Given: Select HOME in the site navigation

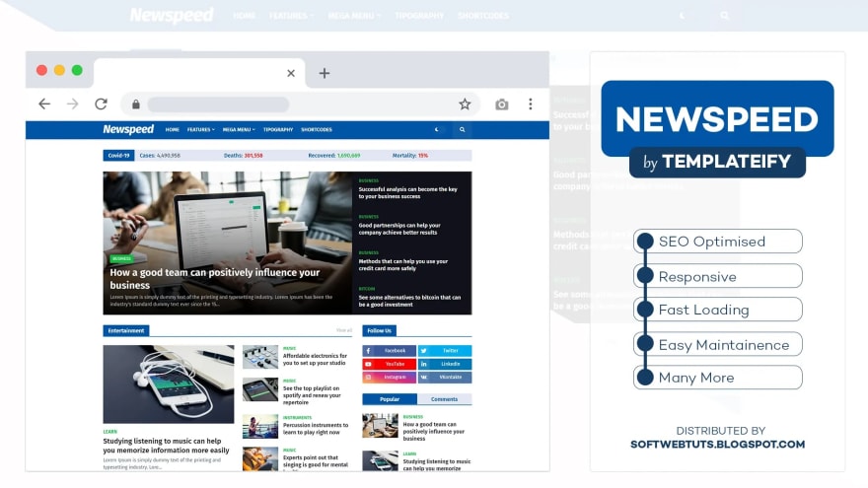Looking at the screenshot, I should pos(173,129).
